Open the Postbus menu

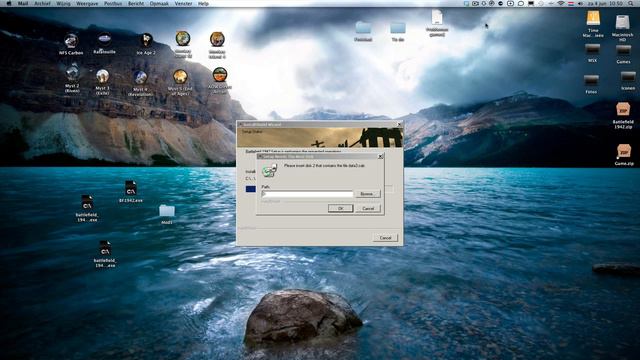tap(113, 3)
